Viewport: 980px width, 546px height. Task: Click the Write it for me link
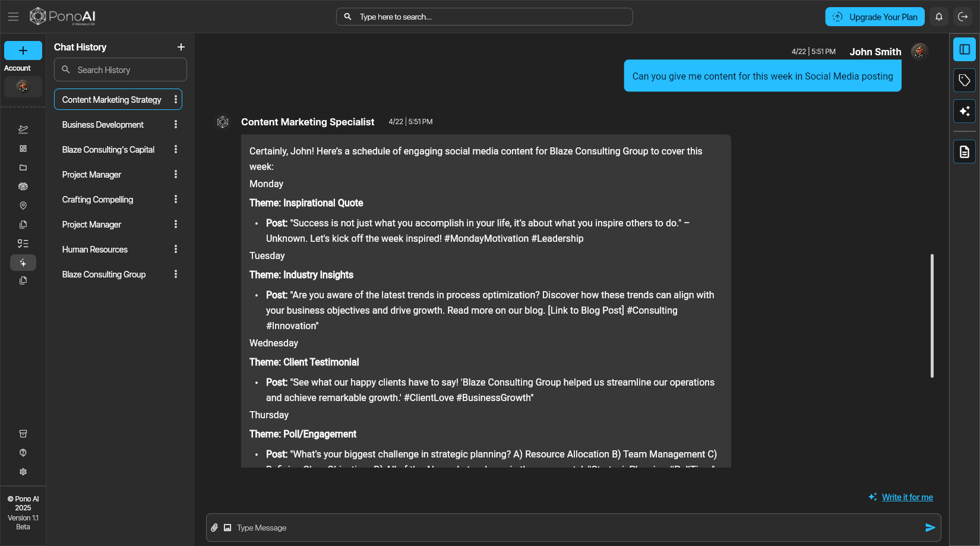click(907, 497)
